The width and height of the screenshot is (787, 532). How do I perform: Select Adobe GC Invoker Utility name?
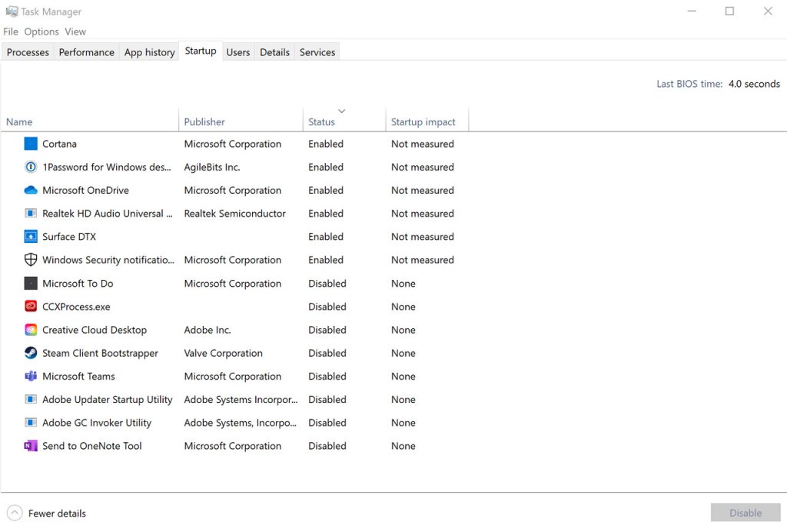tap(97, 423)
